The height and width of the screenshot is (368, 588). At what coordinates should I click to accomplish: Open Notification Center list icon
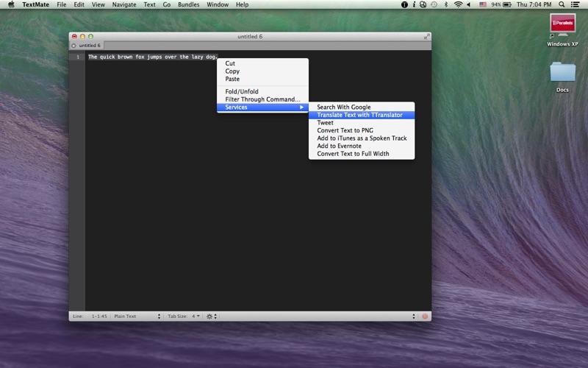576,4
